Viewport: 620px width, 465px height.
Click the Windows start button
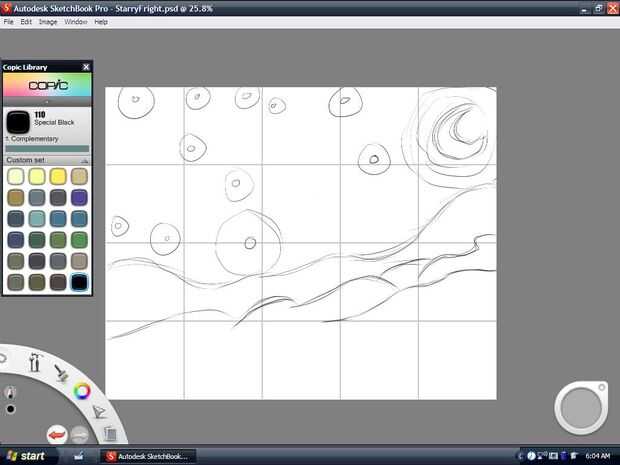coord(26,456)
